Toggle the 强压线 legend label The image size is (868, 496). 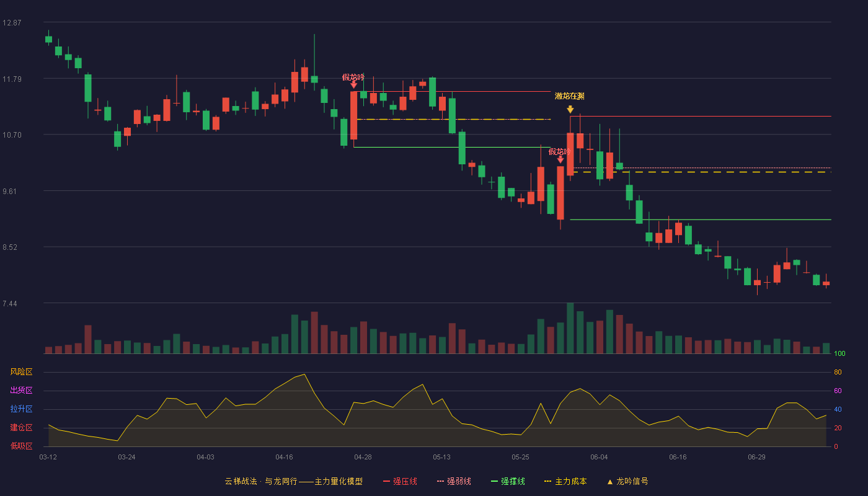point(405,481)
